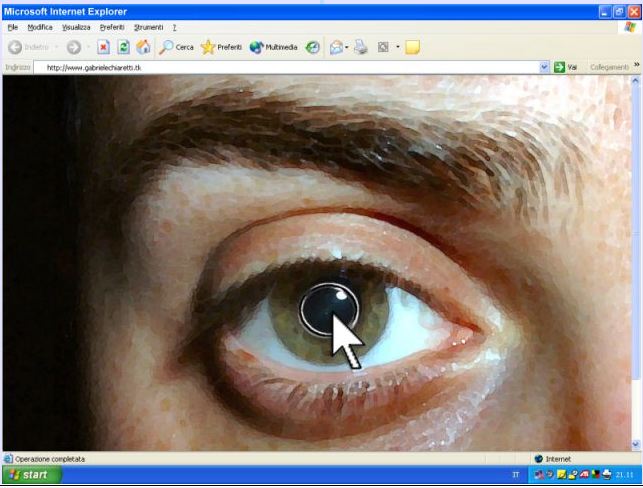The image size is (643, 488).
Task: Open the Preferiti star toolbar button
Action: click(x=221, y=47)
